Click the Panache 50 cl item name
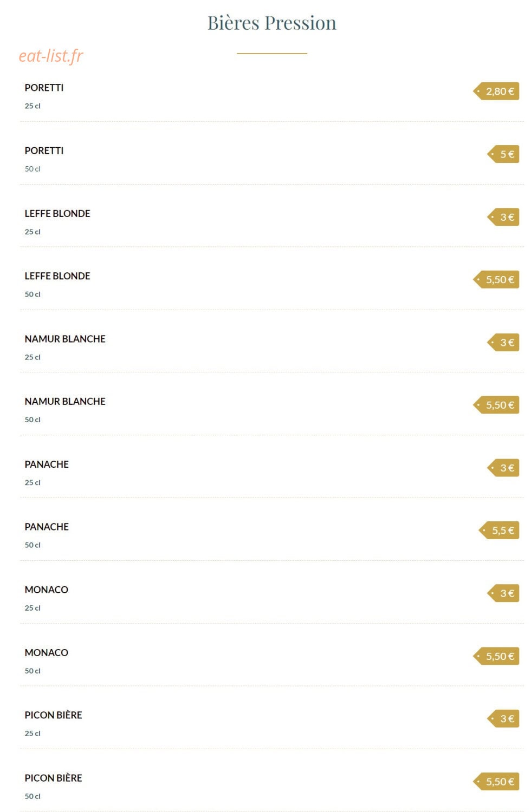 47,527
